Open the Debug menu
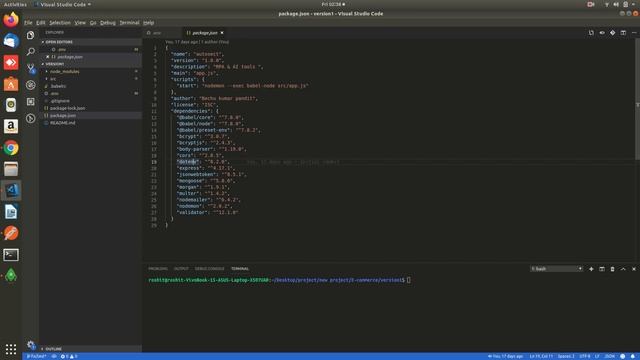 click(108, 22)
